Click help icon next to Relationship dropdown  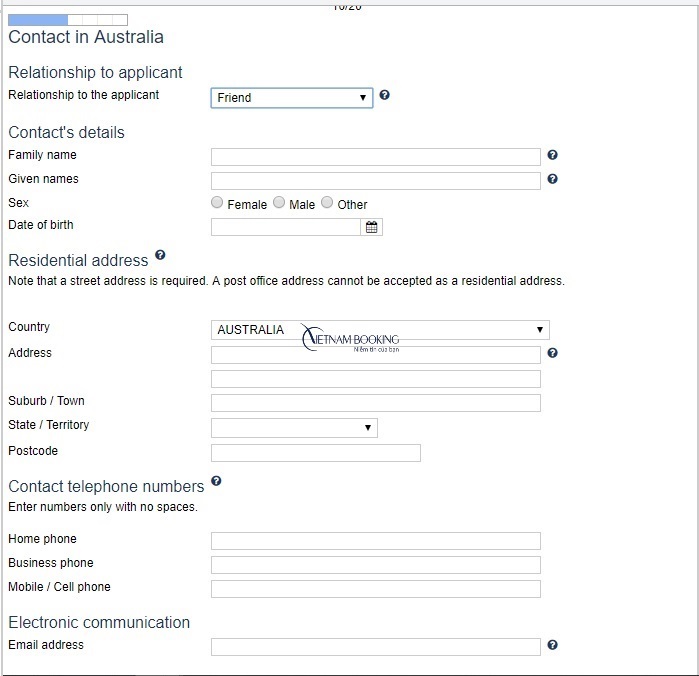[x=385, y=96]
